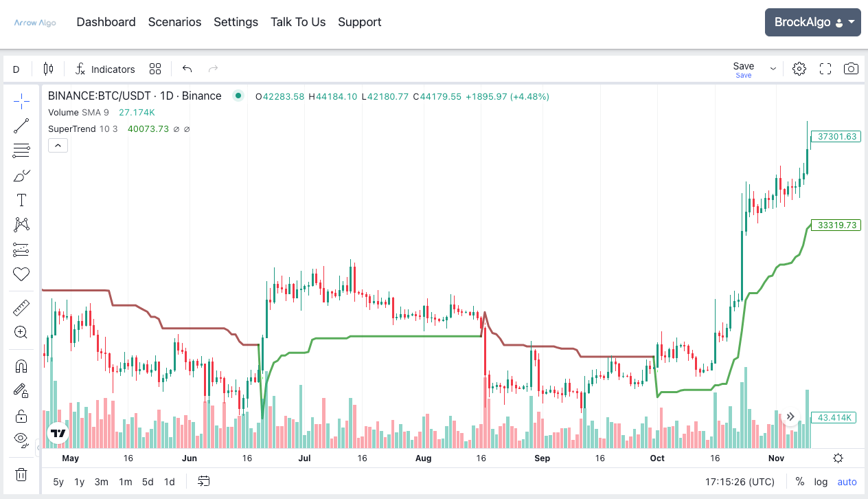Select the trend line drawing tool

[21, 125]
